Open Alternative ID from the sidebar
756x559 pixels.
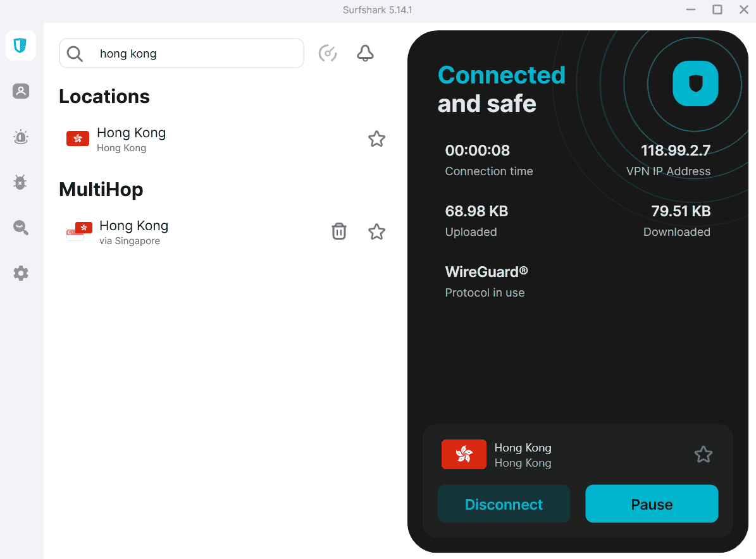tap(20, 91)
